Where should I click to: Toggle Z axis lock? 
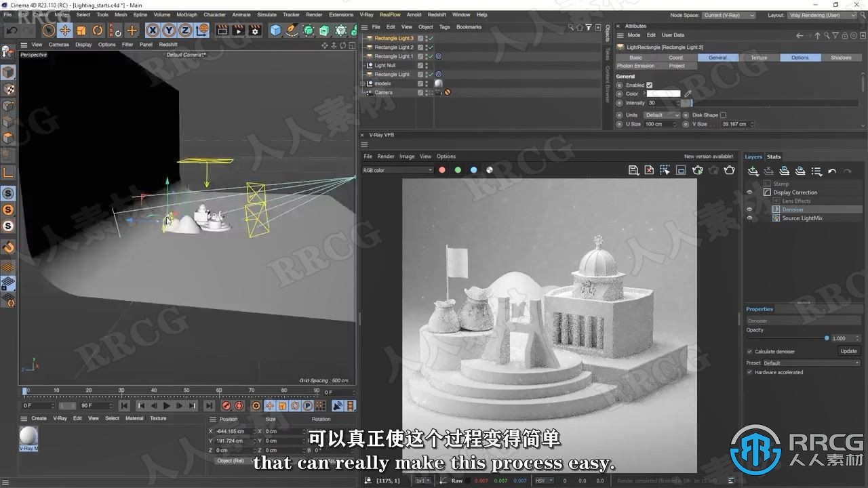point(185,30)
